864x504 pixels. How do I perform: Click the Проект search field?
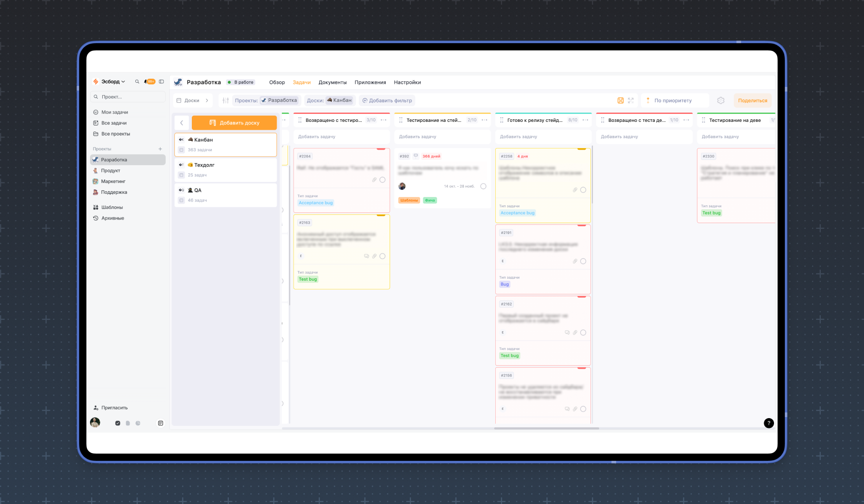click(x=129, y=97)
